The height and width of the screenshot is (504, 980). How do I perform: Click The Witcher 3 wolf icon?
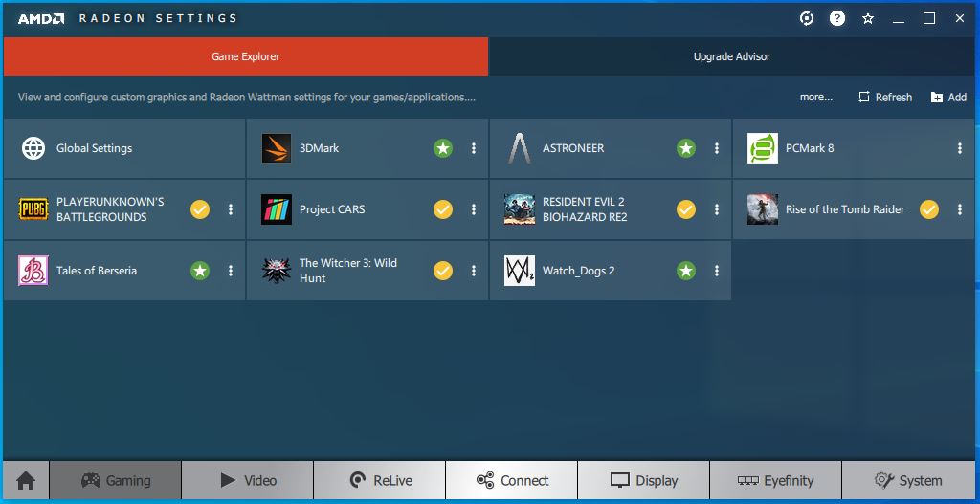(x=277, y=271)
